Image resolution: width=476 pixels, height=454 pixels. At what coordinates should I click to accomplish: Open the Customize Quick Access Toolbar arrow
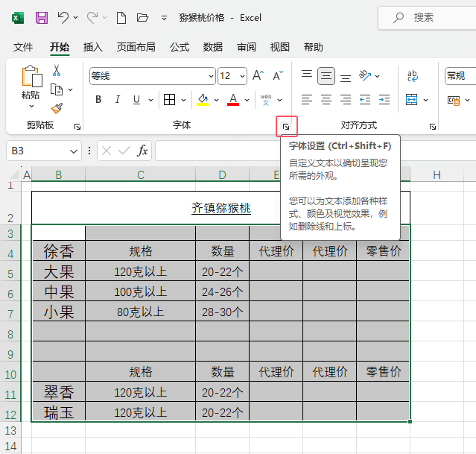pos(164,18)
